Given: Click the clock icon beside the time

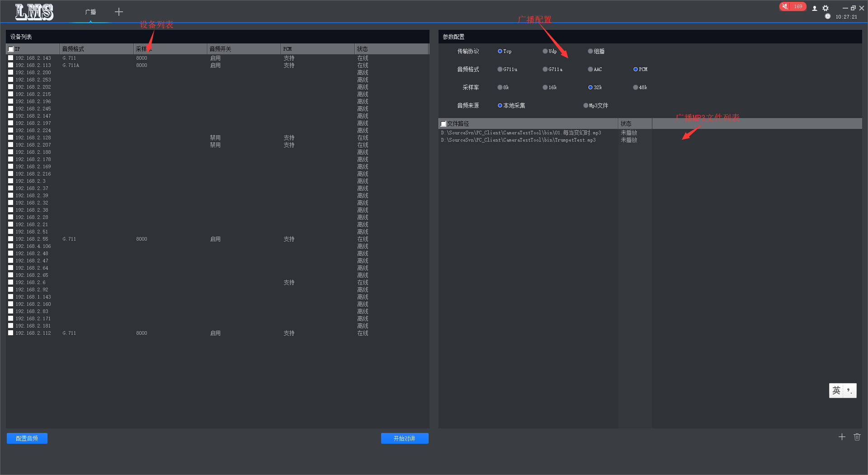Looking at the screenshot, I should coord(828,17).
